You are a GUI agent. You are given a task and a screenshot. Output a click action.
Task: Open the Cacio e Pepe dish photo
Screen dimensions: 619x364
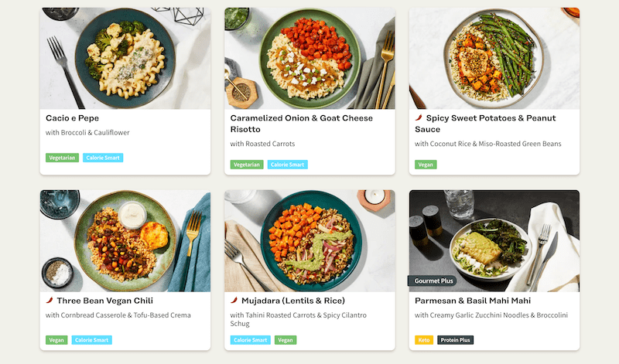point(125,59)
